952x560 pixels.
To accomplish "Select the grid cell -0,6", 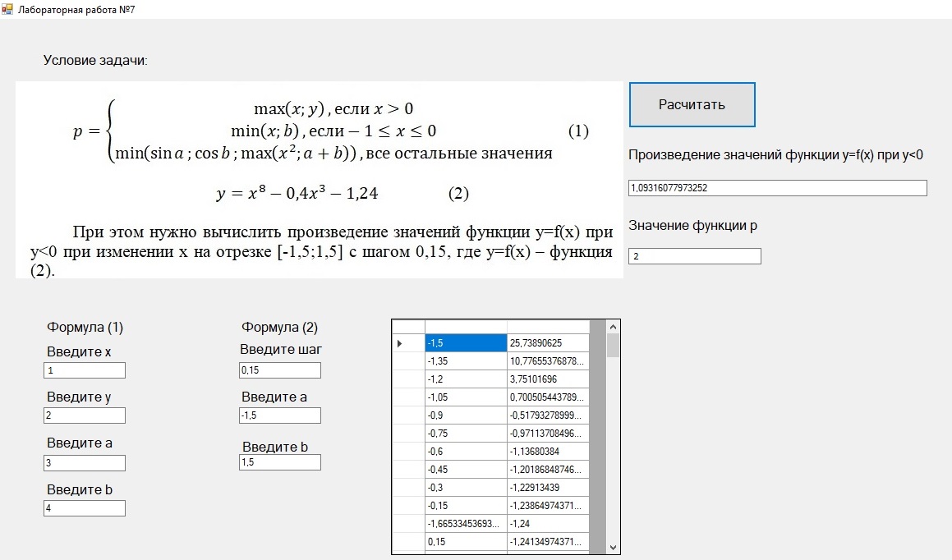I will tap(466, 452).
